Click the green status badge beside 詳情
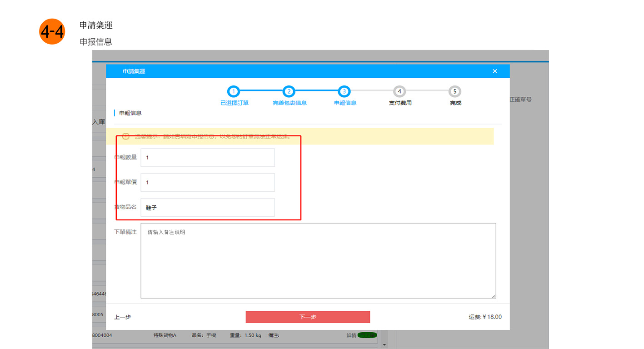The image size is (644, 349). pyautogui.click(x=367, y=335)
